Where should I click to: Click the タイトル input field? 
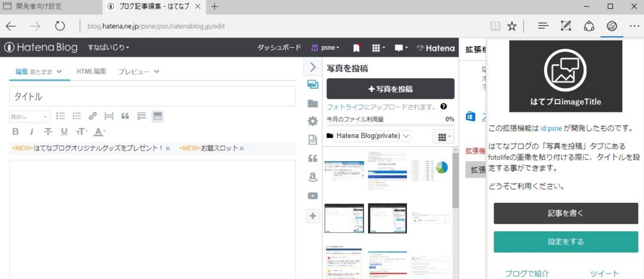point(152,96)
